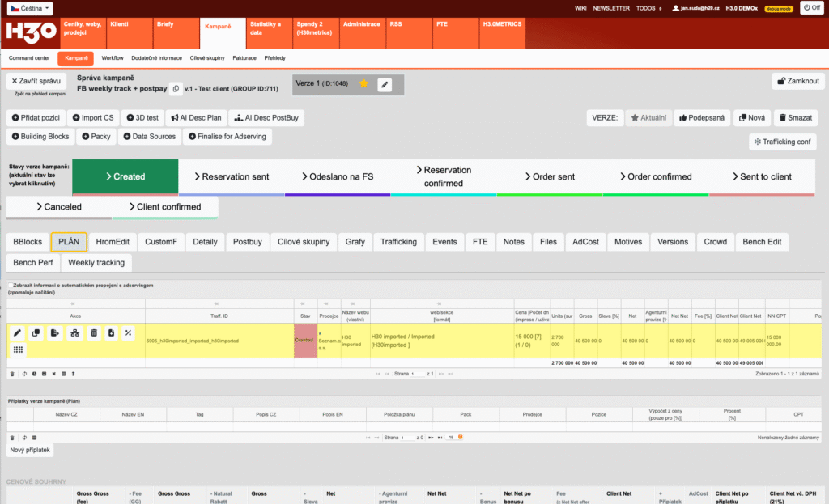
Task: Expand the Statistiky a data menu
Action: (x=266, y=28)
